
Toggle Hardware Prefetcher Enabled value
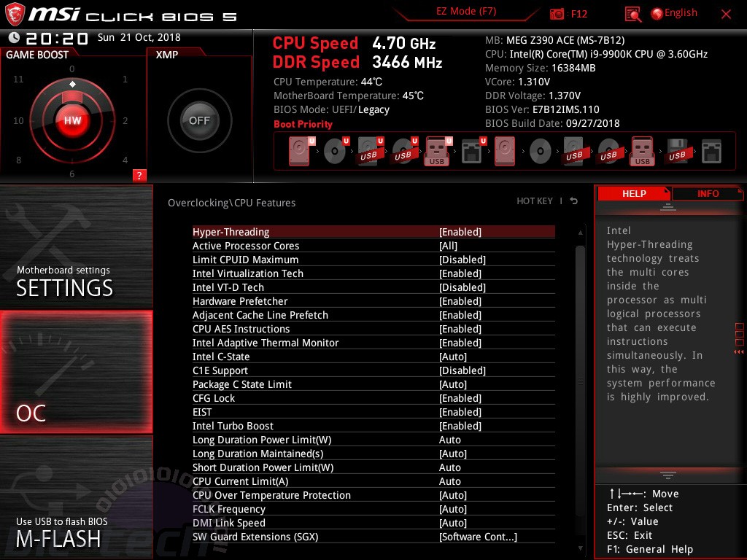[x=460, y=301]
